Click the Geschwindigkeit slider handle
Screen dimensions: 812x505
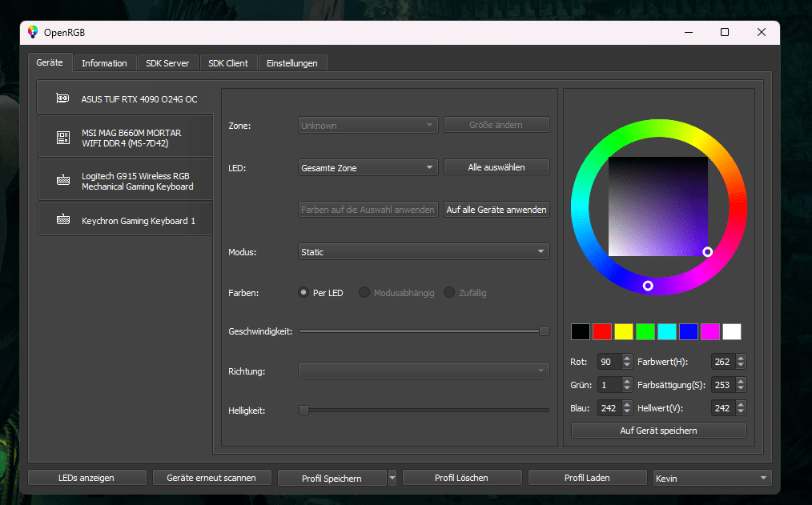(544, 331)
